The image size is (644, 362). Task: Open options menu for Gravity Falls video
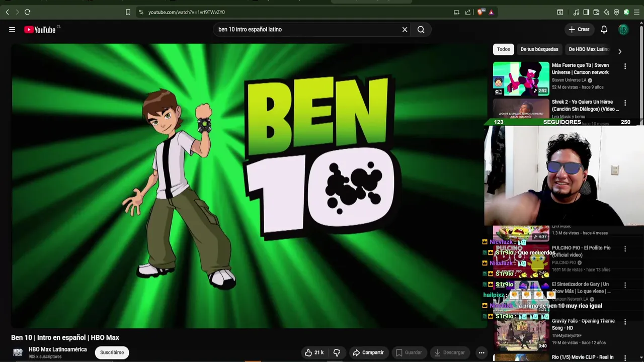pyautogui.click(x=625, y=322)
